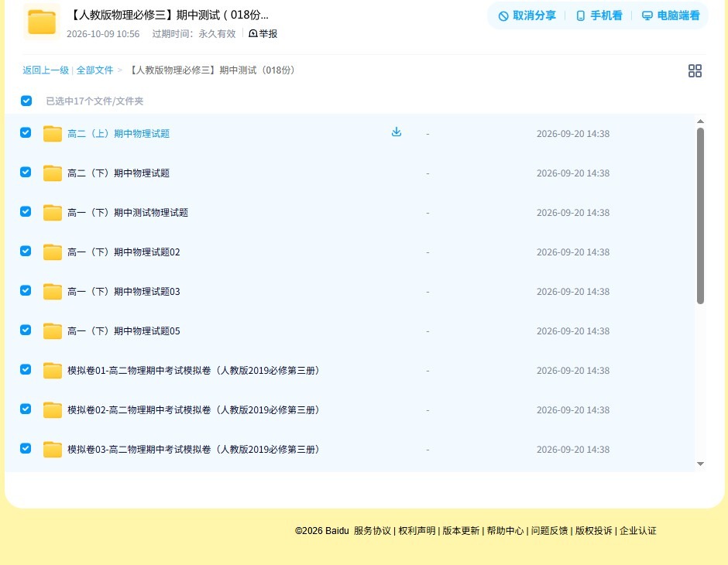Viewport: 728px width, 565px height.
Task: Uncheck 高二（下）期中物理试题 checkbox
Action: click(x=26, y=172)
